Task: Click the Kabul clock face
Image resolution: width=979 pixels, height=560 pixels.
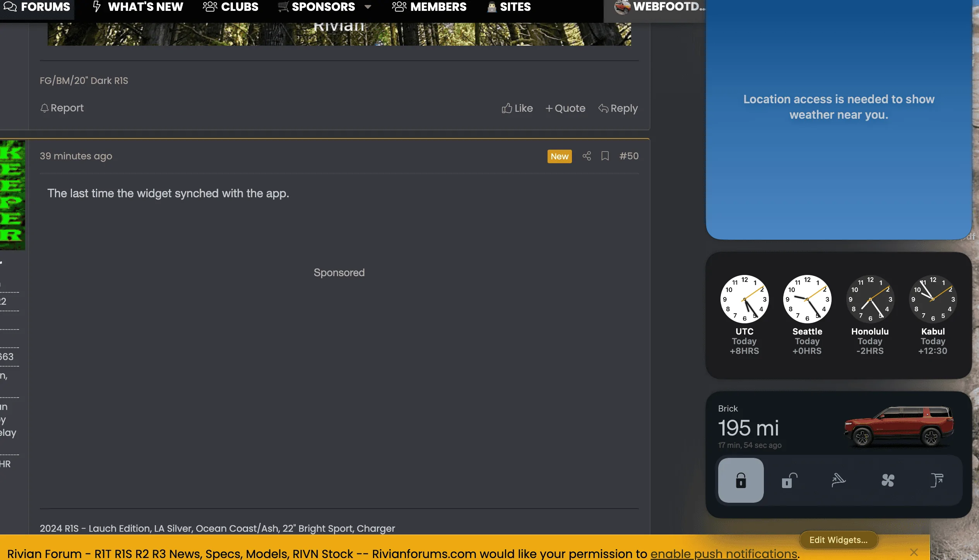Action: point(933,299)
